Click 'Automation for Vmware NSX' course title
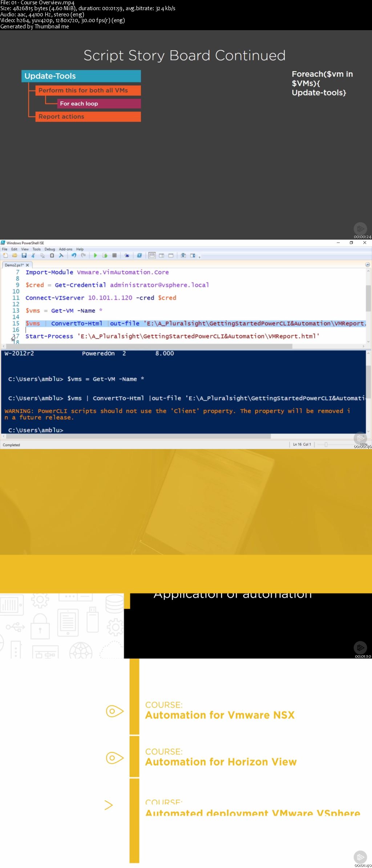 [220, 715]
